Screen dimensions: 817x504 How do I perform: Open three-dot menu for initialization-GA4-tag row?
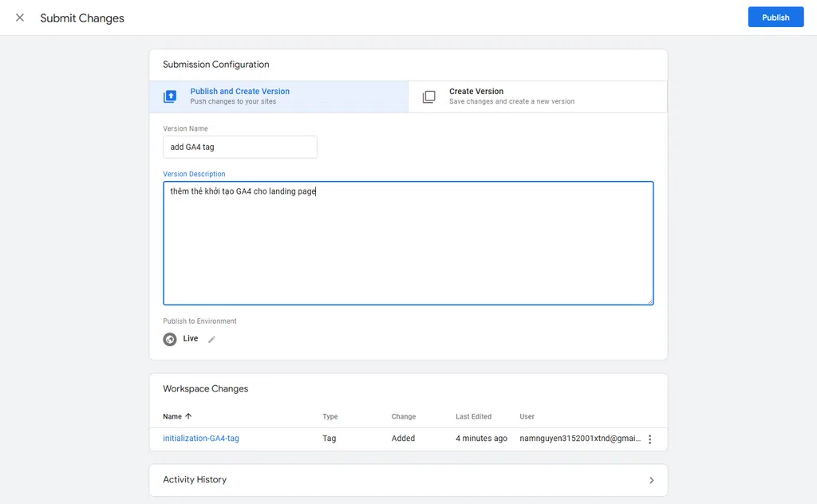[649, 439]
